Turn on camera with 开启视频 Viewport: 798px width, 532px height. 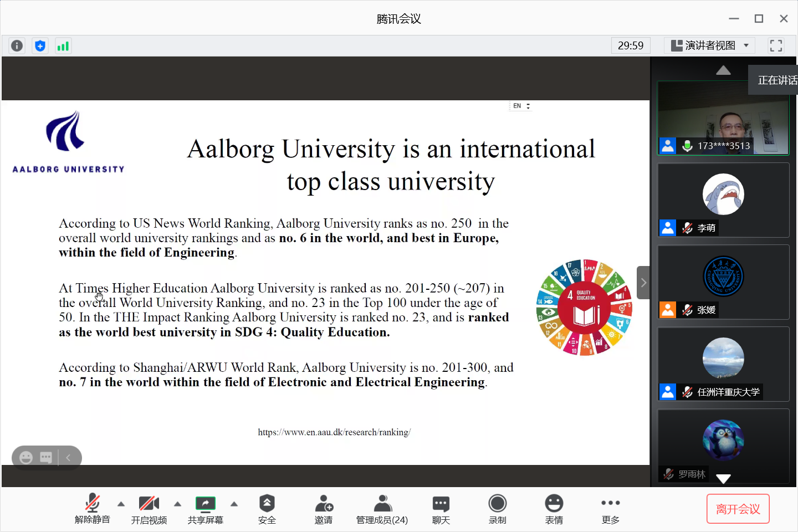point(149,509)
